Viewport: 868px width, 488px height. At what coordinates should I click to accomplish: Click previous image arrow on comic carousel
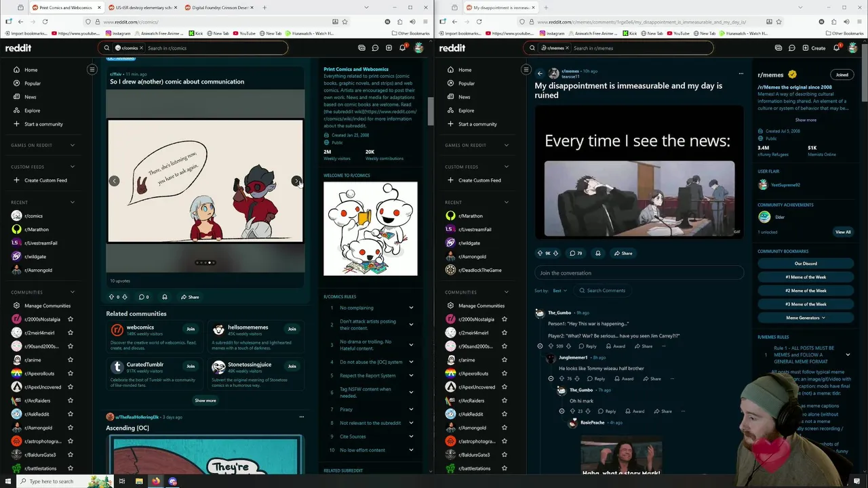(x=115, y=181)
